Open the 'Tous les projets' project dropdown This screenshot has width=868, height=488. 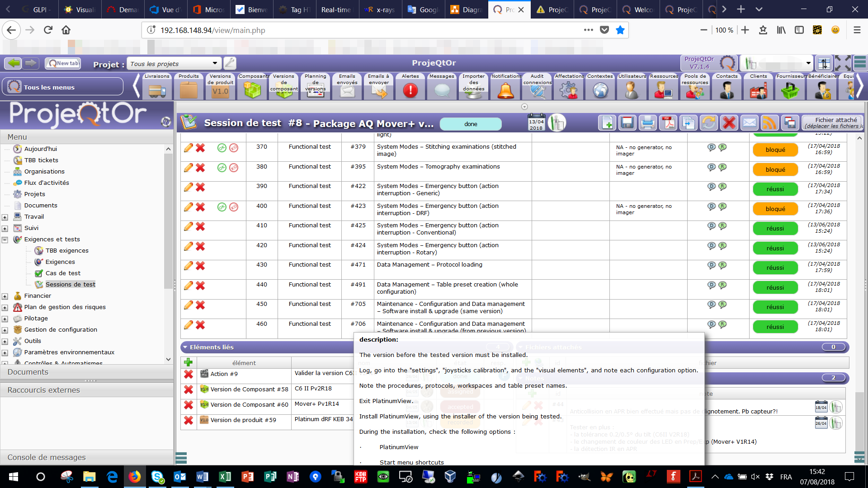tap(174, 63)
